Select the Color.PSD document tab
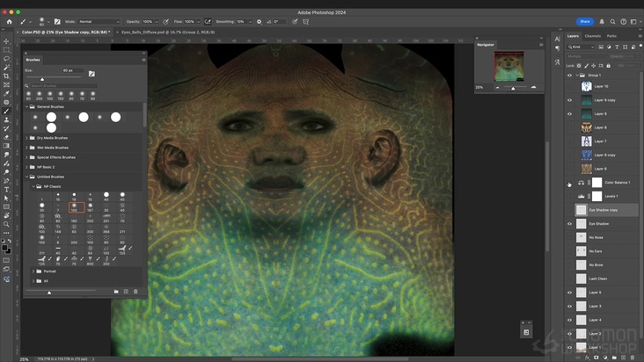Viewport: 644px width, 362px height. (66, 32)
